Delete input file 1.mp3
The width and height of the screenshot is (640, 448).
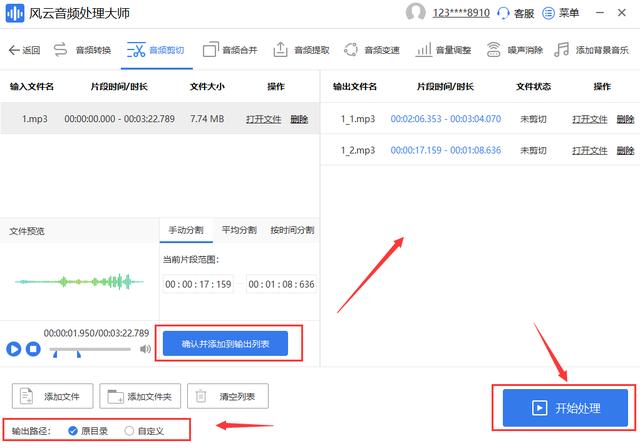(x=299, y=119)
